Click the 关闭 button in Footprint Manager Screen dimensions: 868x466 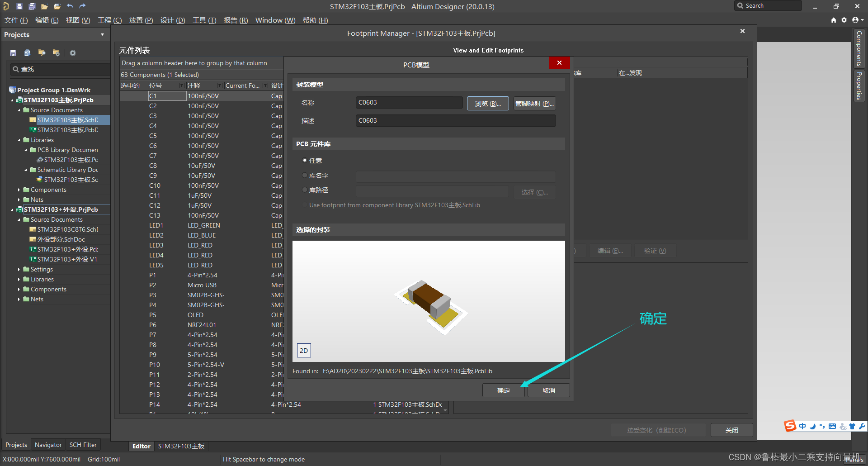pos(732,430)
